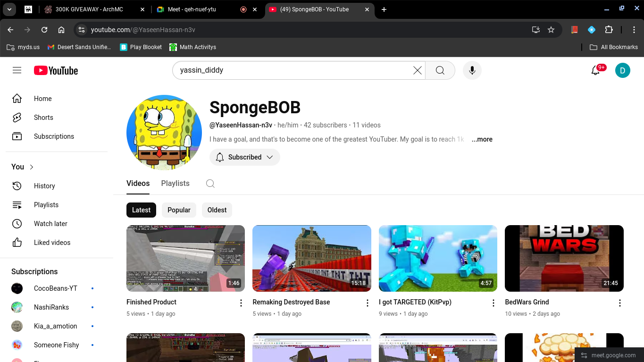This screenshot has width=644, height=362.
Task: Expand the You section chevron
Action: [32, 167]
